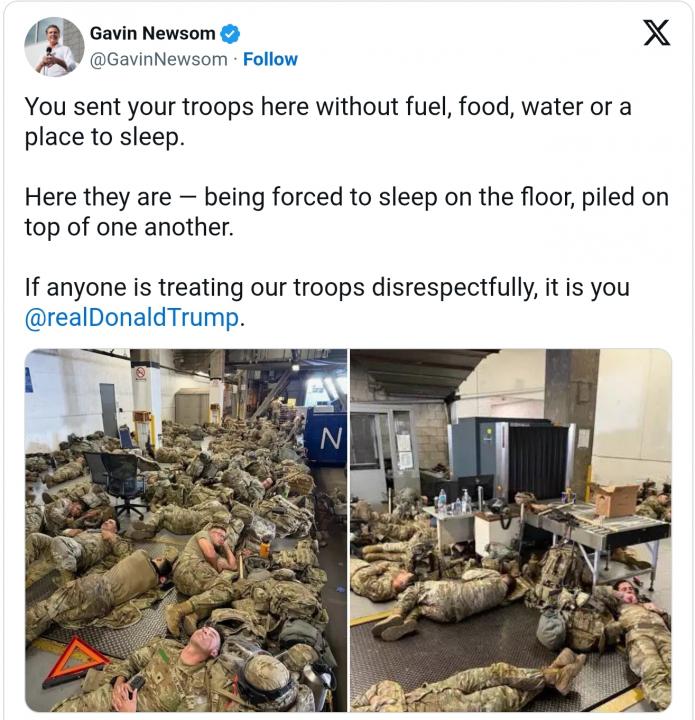Click the Gavin Newsom display name
695x720 pixels.
click(x=152, y=34)
